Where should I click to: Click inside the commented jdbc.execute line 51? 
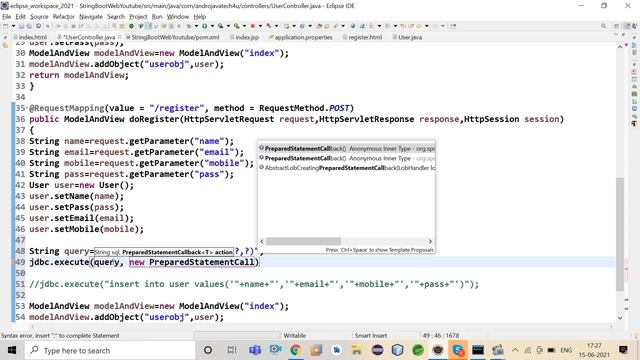(x=254, y=284)
